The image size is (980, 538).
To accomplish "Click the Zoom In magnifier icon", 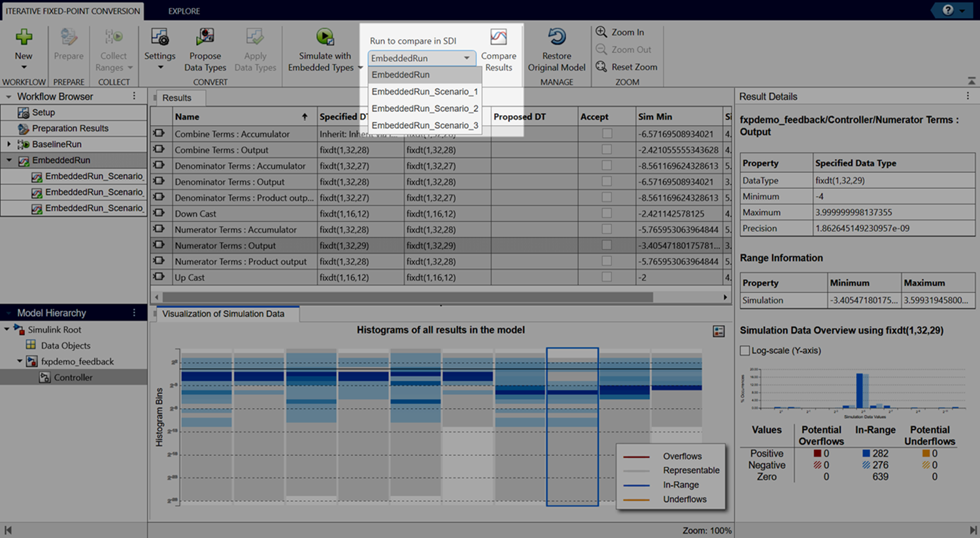I will (x=601, y=32).
